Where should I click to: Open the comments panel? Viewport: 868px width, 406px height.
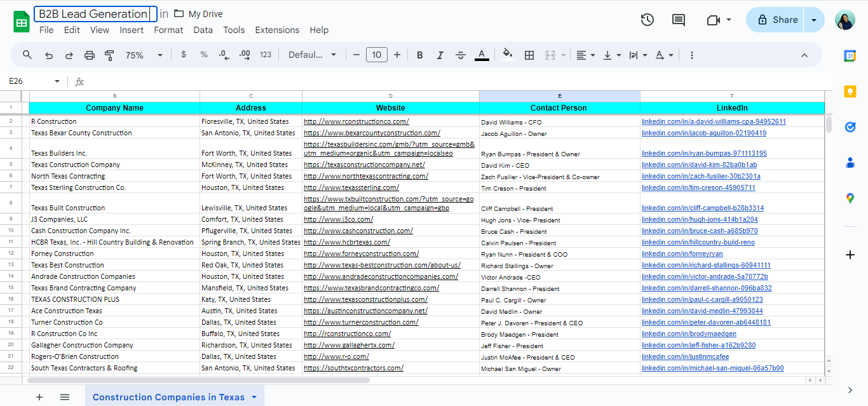pos(679,20)
